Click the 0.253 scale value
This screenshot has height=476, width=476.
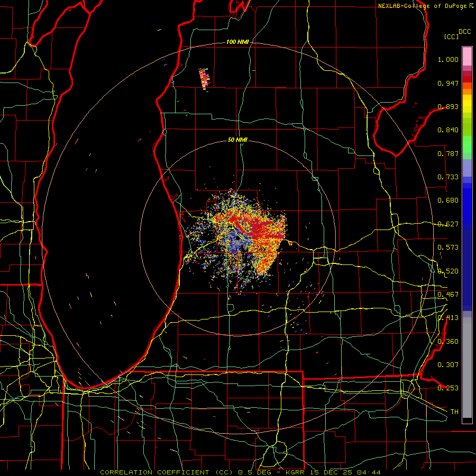tap(448, 388)
